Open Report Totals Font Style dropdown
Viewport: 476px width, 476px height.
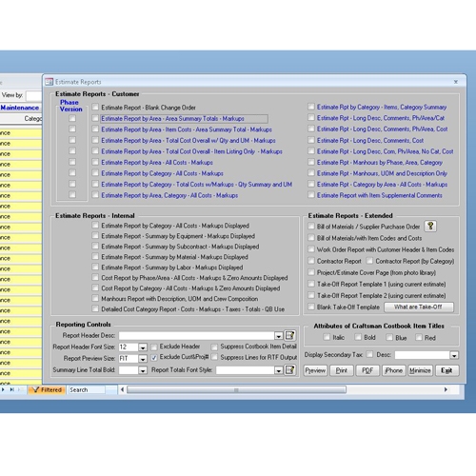(278, 370)
